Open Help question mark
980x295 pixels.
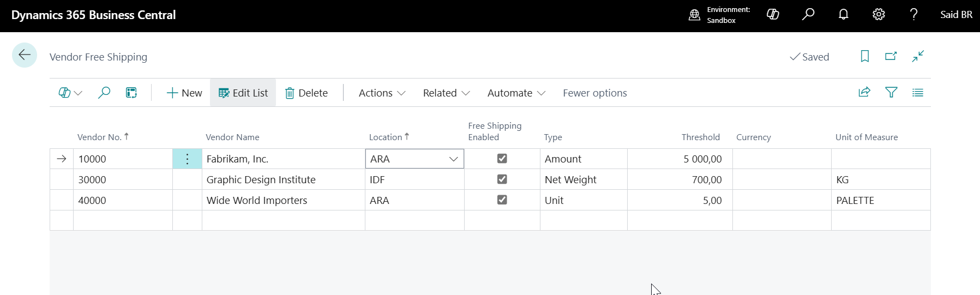[914, 15]
